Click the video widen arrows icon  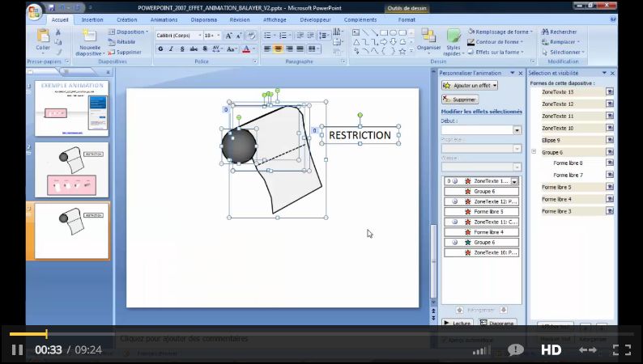[x=587, y=349]
